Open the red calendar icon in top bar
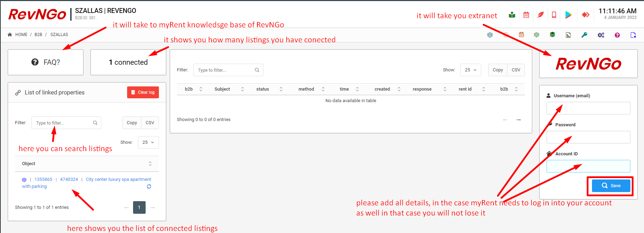This screenshot has height=233, width=644. pyautogui.click(x=526, y=15)
